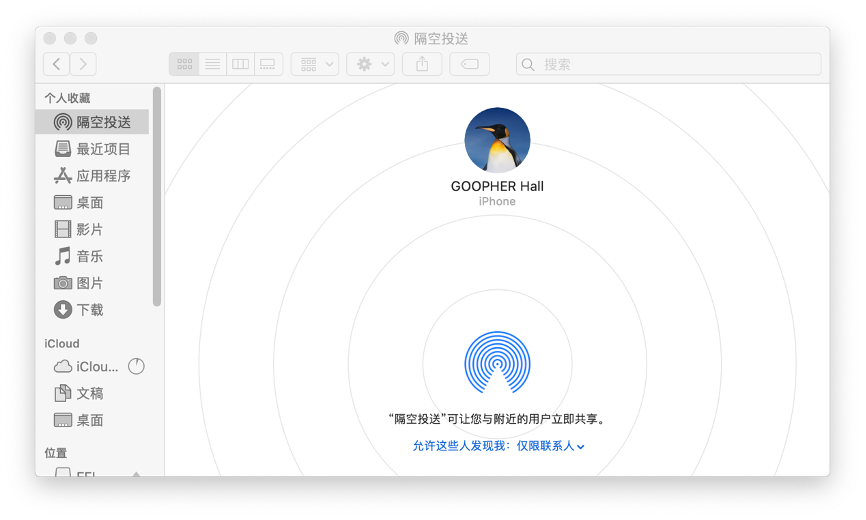Click the edit tags toolbar button

click(469, 64)
